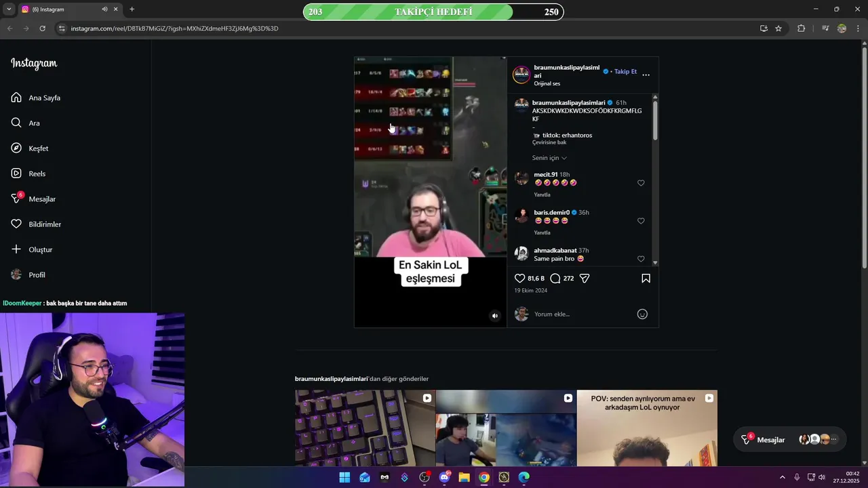Click the comments panel scrollbar
This screenshot has height=488, width=868.
tap(655, 121)
